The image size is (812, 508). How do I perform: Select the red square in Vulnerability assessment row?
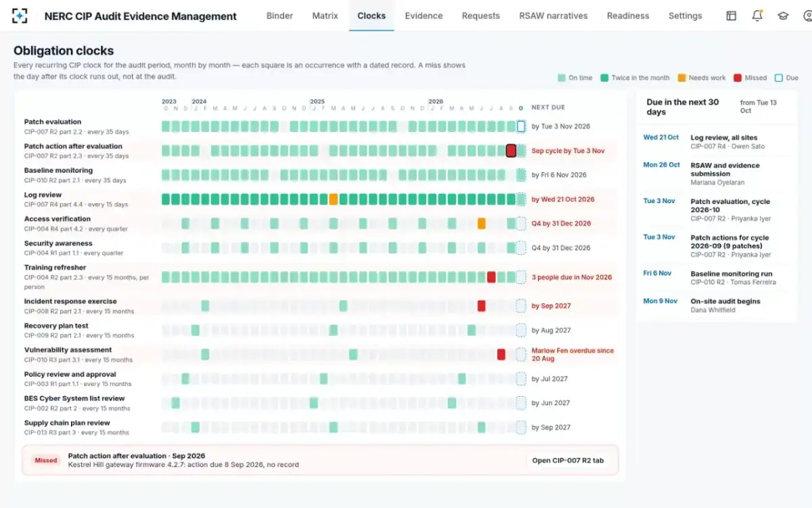tap(501, 354)
